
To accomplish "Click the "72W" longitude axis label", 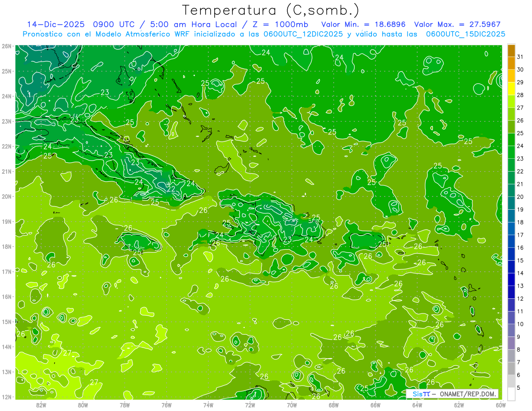I will 250,405.
